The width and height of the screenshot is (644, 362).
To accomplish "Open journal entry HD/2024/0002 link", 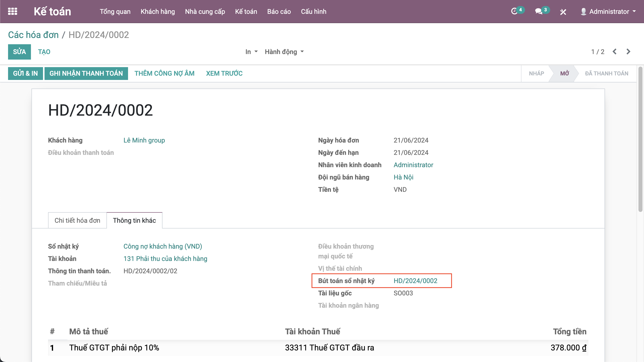I will 415,281.
